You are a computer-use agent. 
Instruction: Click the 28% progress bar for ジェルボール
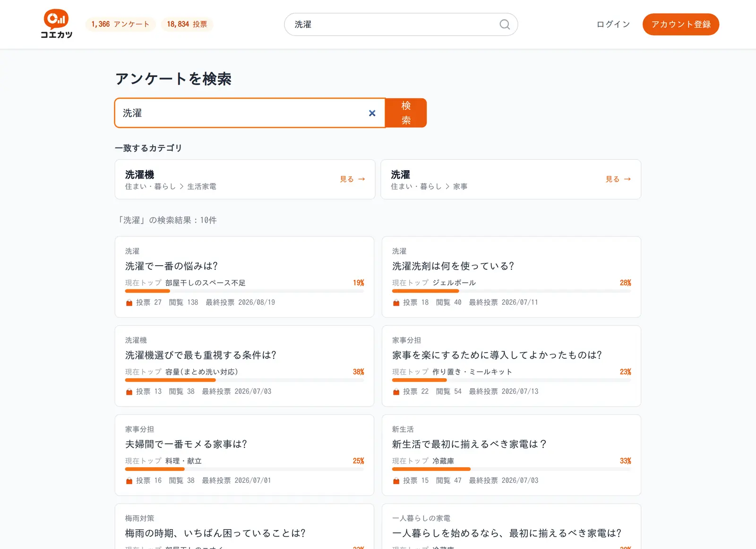(511, 291)
